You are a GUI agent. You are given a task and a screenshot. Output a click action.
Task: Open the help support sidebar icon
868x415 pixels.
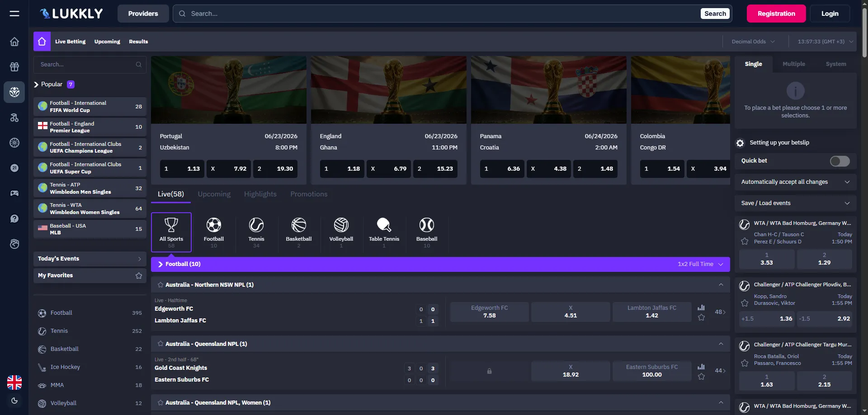(14, 219)
